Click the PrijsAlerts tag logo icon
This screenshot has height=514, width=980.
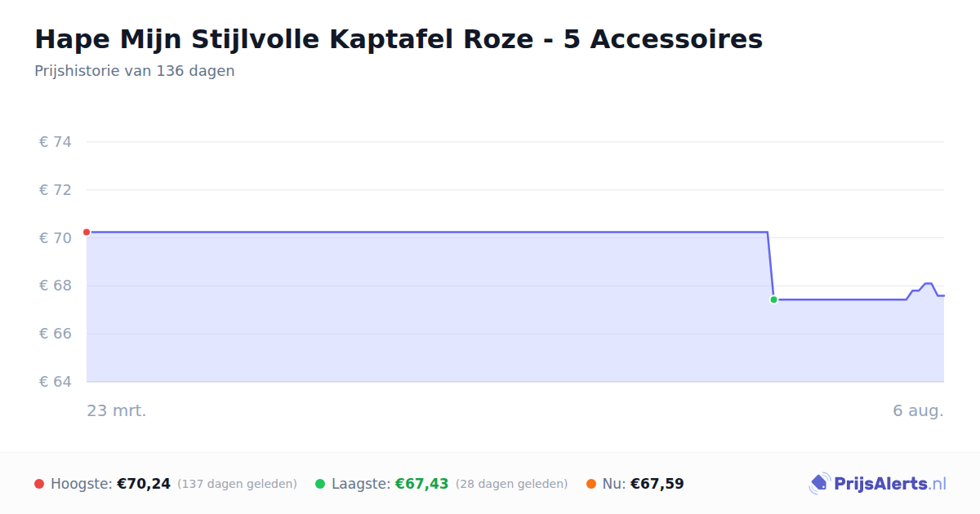(x=820, y=484)
